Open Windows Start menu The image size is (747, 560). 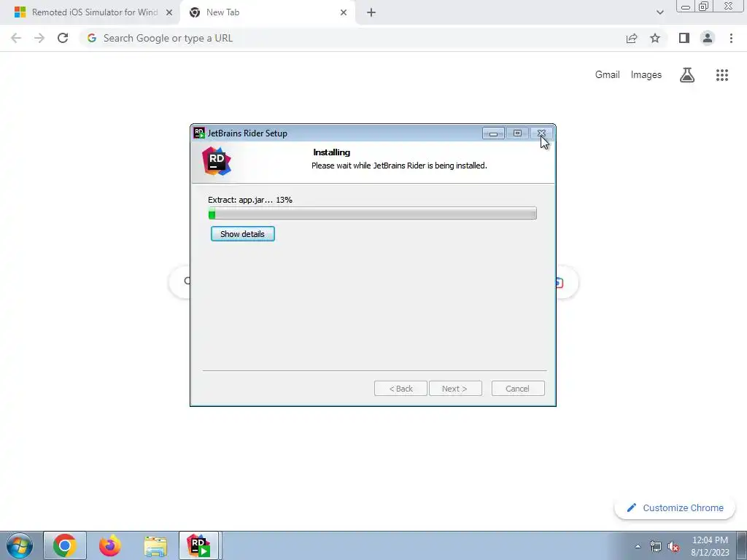(x=20, y=545)
